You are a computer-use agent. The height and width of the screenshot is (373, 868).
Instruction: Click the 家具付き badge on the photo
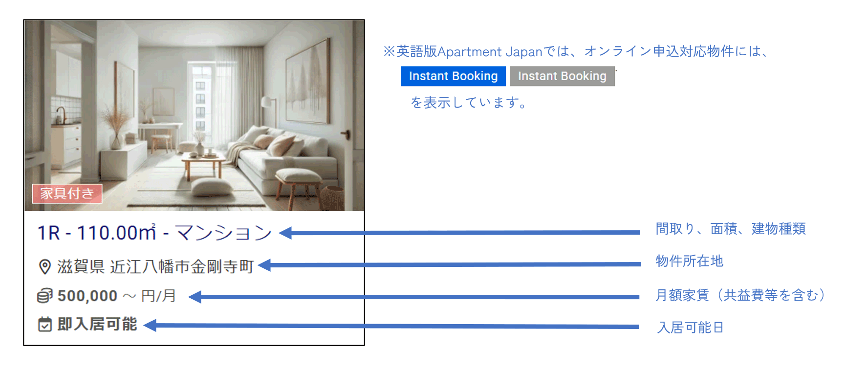coord(67,194)
